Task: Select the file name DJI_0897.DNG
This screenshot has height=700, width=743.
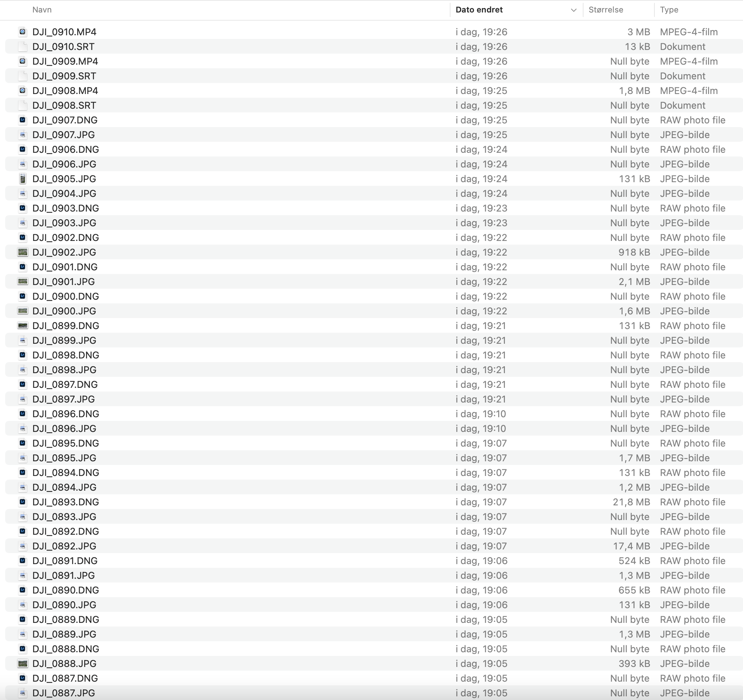Action: [65, 385]
